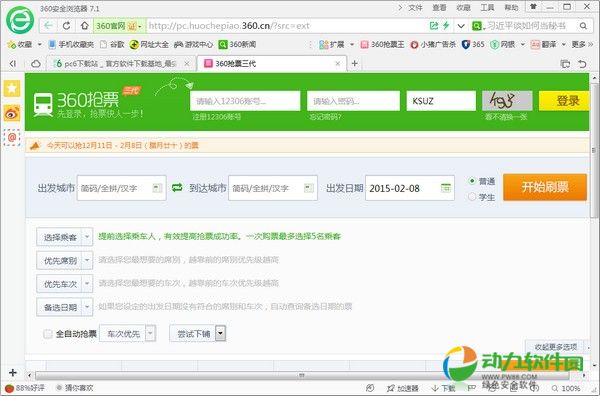Open the 文件 menu
600x396 pixels.
coord(415,7)
